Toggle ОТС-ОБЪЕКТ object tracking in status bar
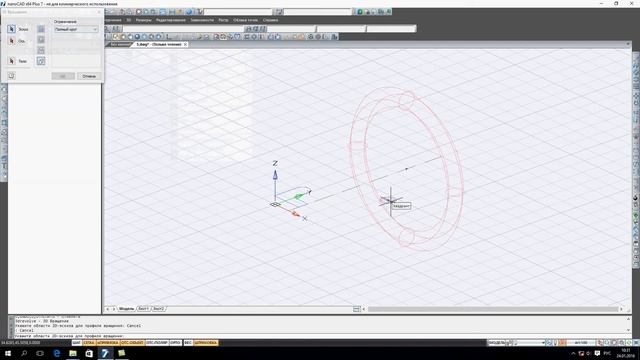The height and width of the screenshot is (360, 640). (132, 343)
